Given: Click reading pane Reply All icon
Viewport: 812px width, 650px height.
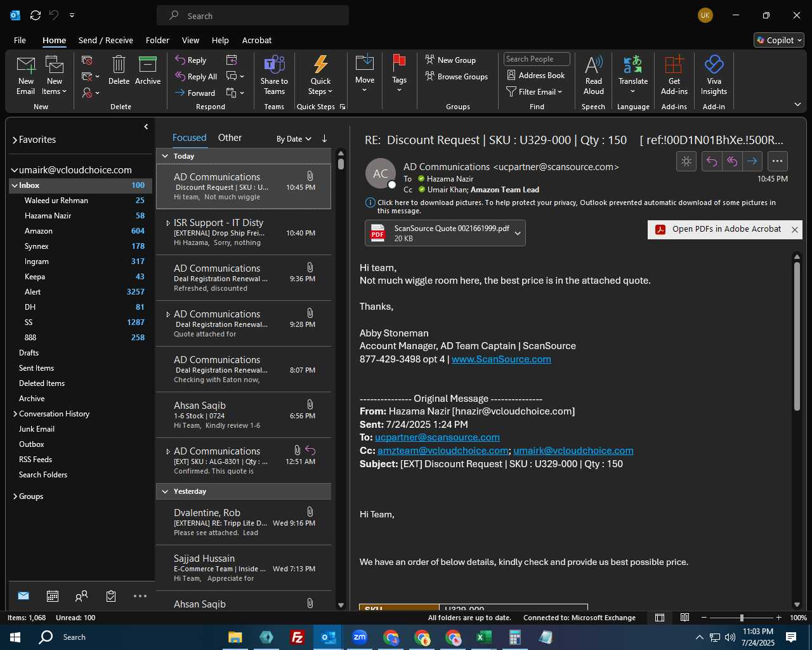Looking at the screenshot, I should coord(732,161).
